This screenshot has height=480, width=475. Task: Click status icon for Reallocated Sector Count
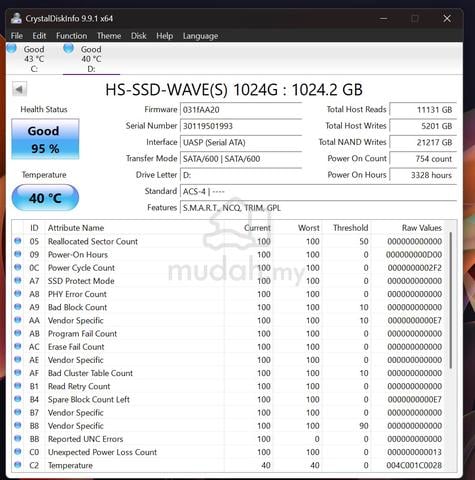pos(18,241)
